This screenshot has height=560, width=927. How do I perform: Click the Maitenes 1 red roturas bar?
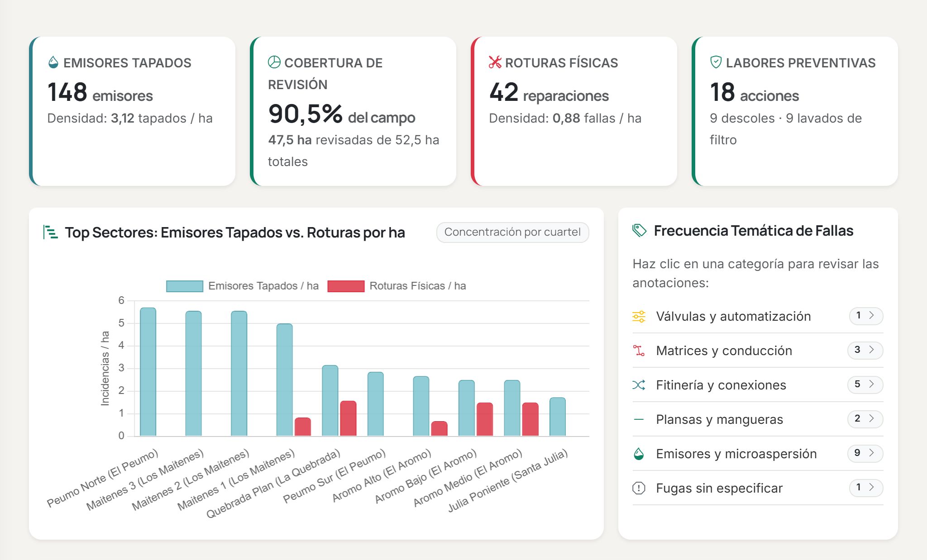click(x=303, y=427)
